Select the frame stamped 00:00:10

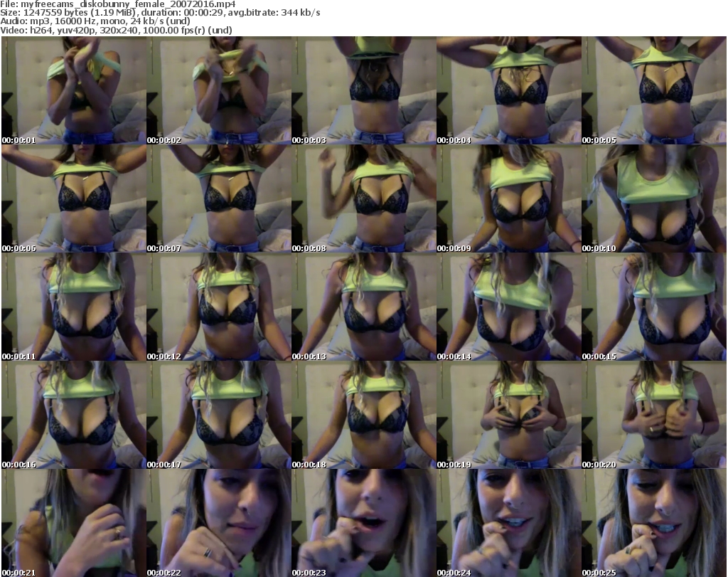[654, 198]
